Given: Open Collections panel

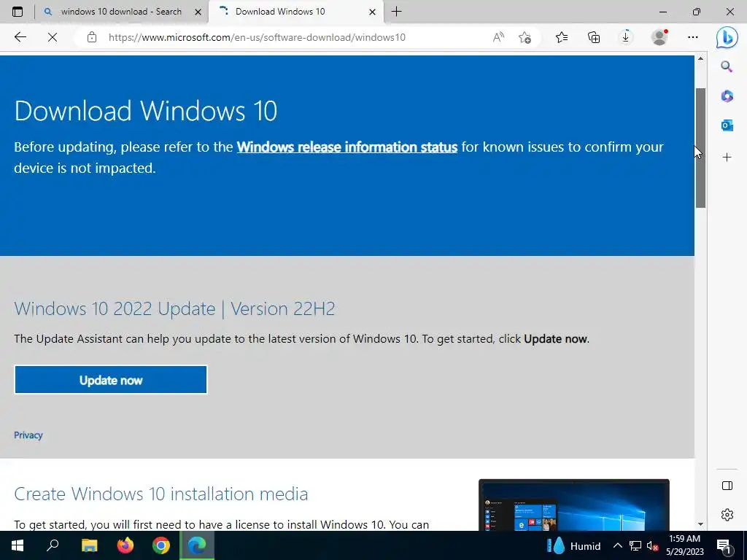Looking at the screenshot, I should tap(594, 37).
